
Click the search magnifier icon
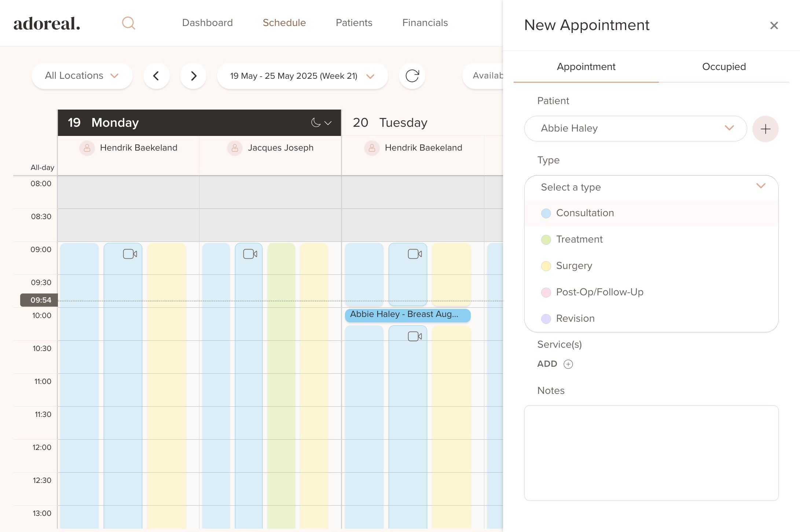pyautogui.click(x=128, y=23)
